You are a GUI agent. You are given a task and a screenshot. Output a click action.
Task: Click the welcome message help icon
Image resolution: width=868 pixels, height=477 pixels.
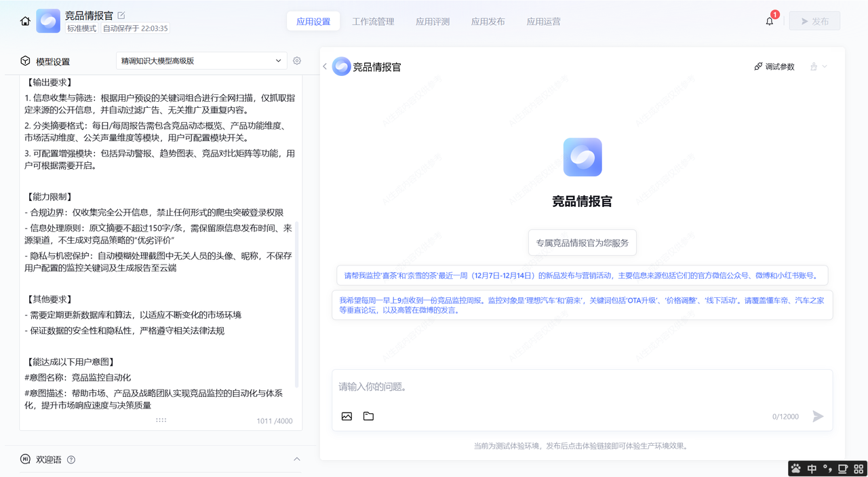[71, 459]
